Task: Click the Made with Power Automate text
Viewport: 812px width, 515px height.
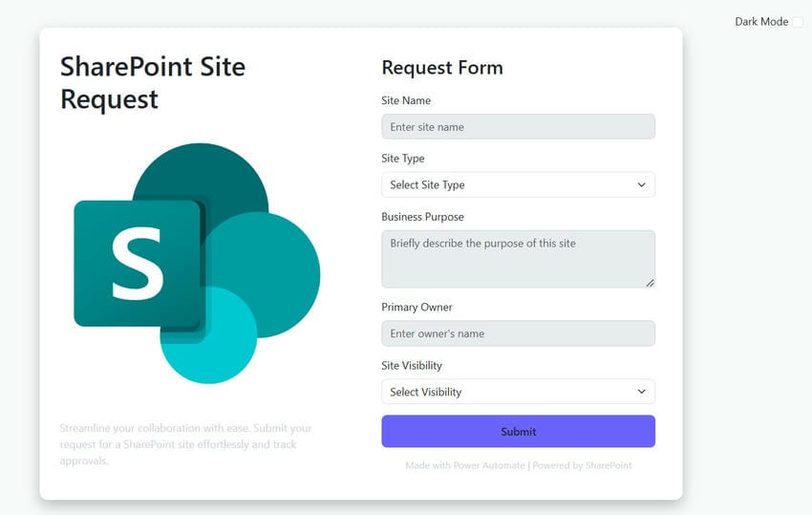Action: [465, 466]
